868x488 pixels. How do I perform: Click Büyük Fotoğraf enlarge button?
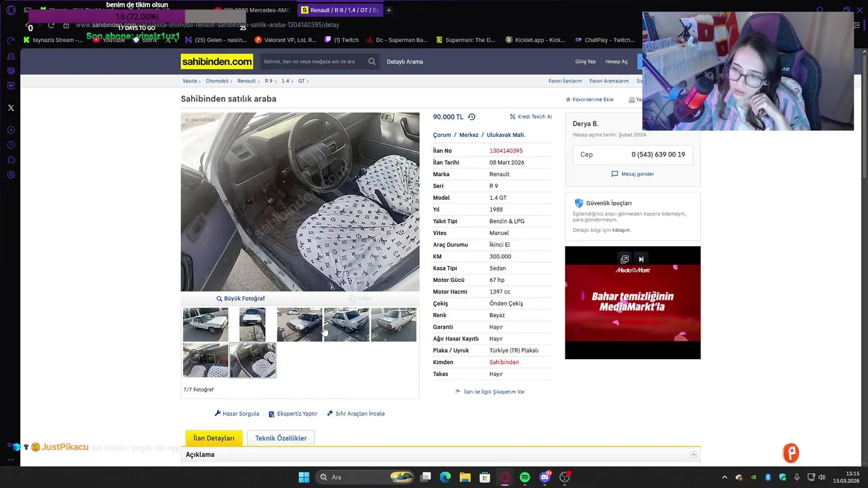pyautogui.click(x=240, y=298)
